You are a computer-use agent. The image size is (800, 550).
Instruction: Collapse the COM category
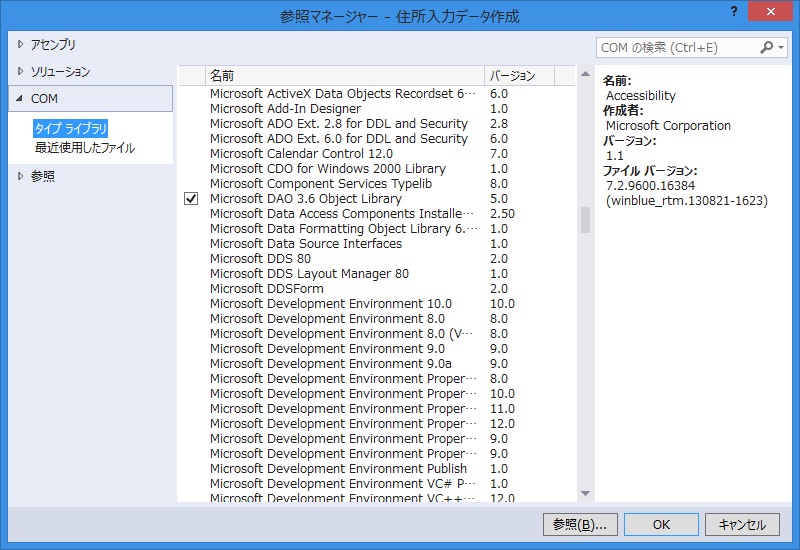(20, 99)
